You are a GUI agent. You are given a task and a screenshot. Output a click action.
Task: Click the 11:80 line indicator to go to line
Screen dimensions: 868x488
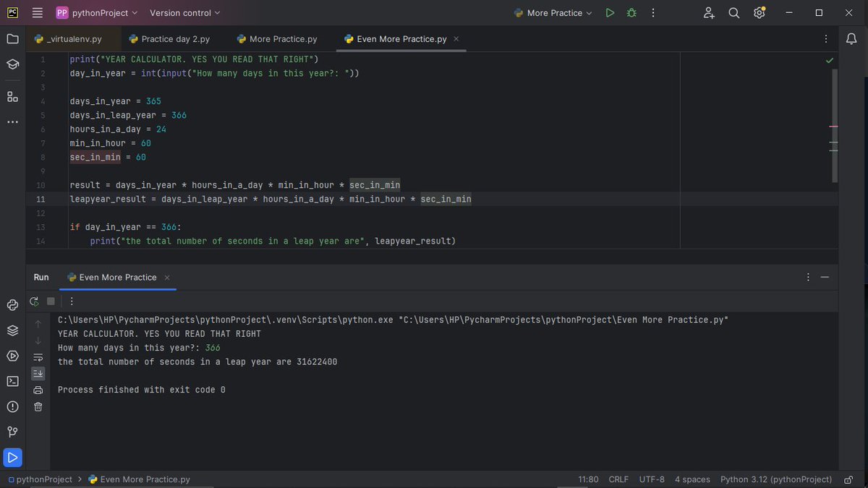(x=588, y=479)
